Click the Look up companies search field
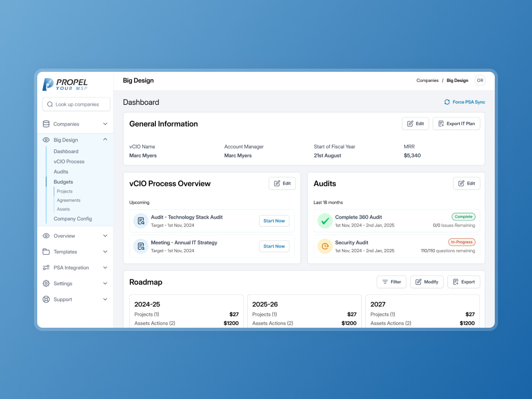The height and width of the screenshot is (399, 532). tap(76, 104)
